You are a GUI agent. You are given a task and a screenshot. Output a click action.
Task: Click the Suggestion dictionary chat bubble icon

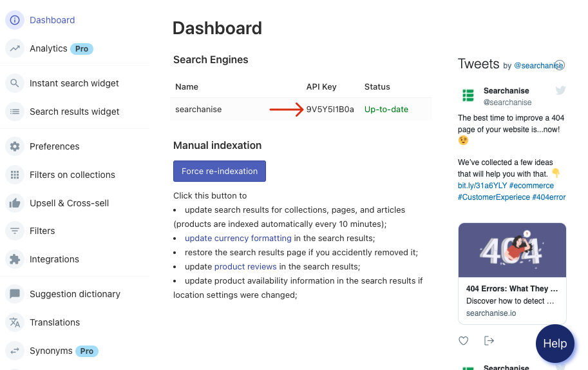(15, 294)
